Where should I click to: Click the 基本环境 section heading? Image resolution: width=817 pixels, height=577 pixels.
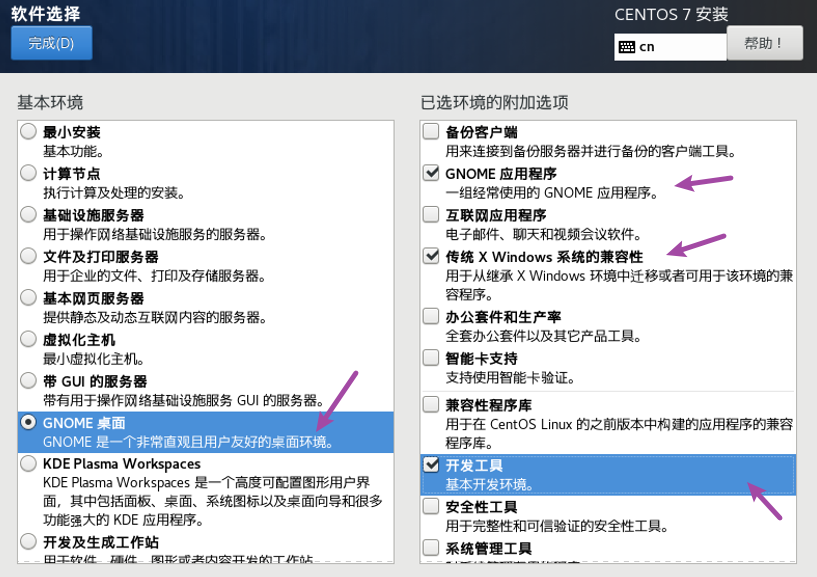(50, 102)
